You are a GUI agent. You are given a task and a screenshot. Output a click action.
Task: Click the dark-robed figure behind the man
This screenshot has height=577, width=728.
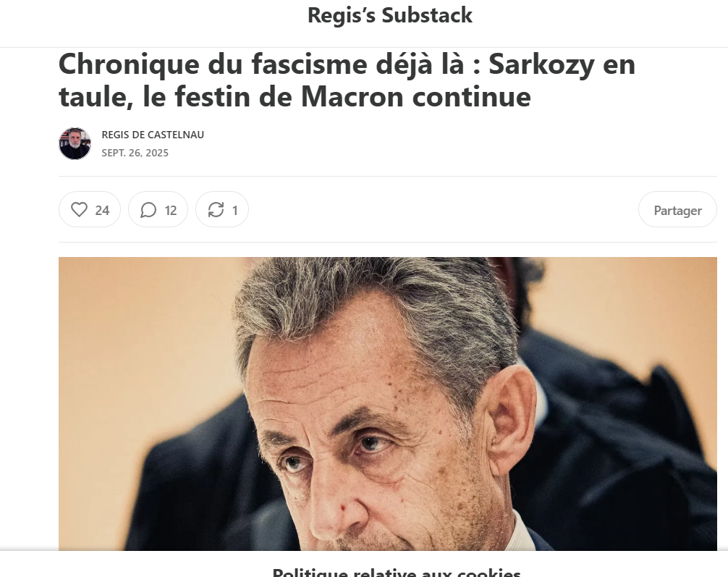(617, 442)
